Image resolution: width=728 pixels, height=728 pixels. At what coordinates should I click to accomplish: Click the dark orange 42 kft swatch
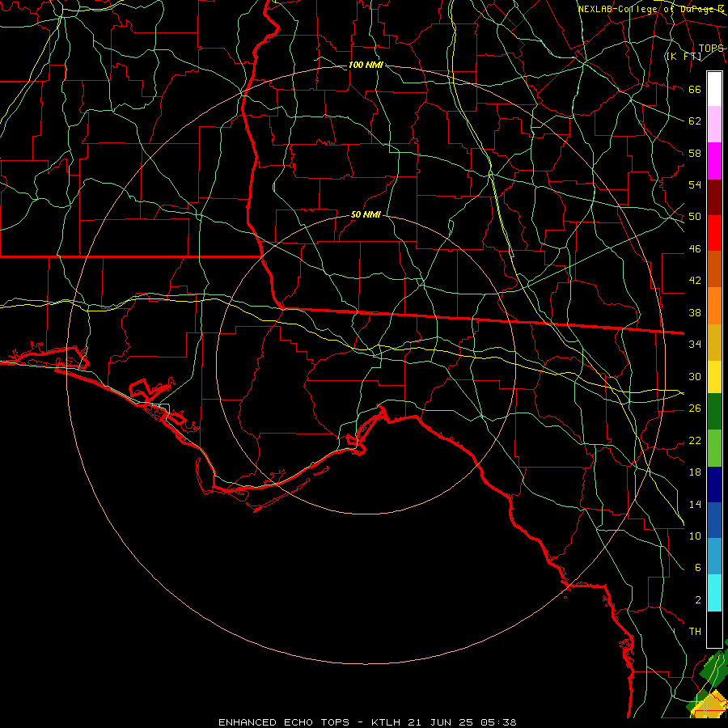click(714, 269)
